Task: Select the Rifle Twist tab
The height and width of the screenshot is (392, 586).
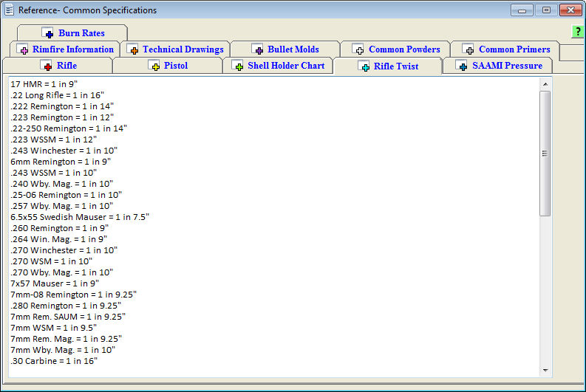Action: pos(388,66)
